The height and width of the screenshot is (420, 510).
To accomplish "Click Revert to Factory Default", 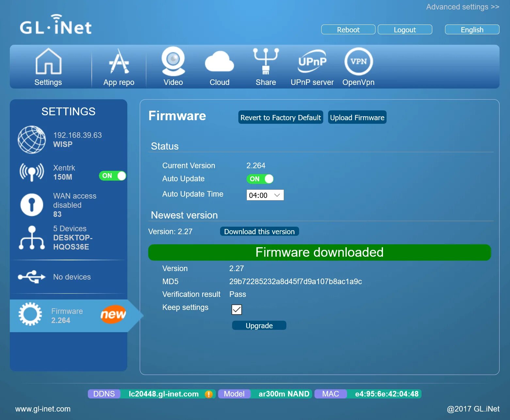I will click(281, 117).
